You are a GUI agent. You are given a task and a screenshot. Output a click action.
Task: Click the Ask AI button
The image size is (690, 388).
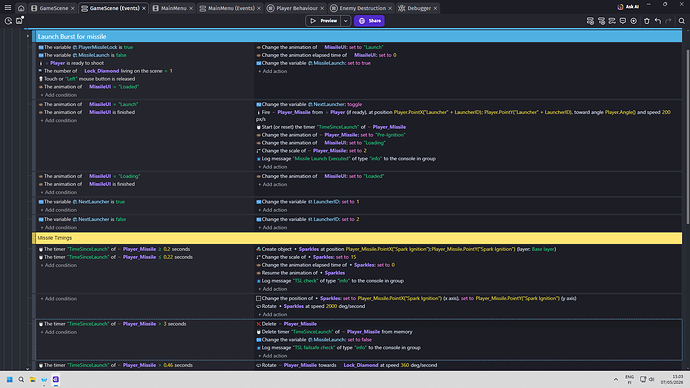(x=628, y=7)
